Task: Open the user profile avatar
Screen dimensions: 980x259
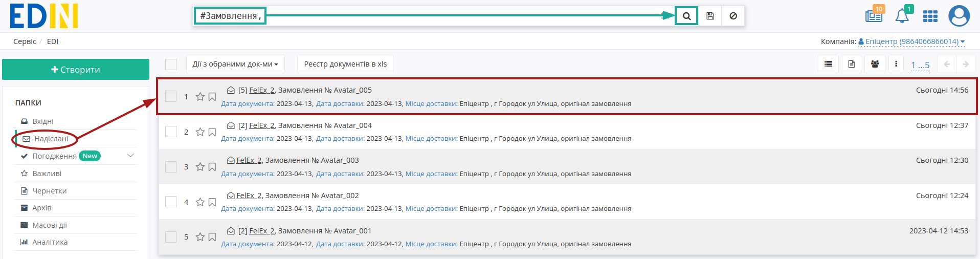Action: pyautogui.click(x=959, y=16)
